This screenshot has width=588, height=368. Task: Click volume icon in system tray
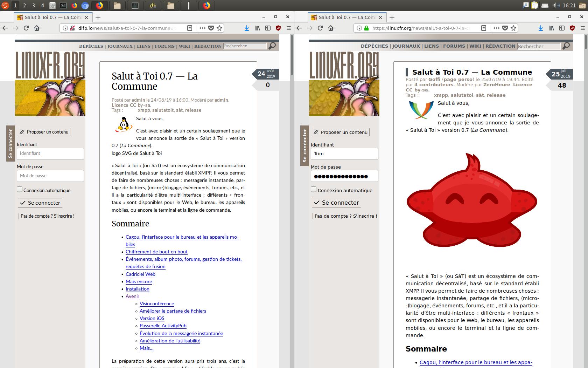point(555,5)
